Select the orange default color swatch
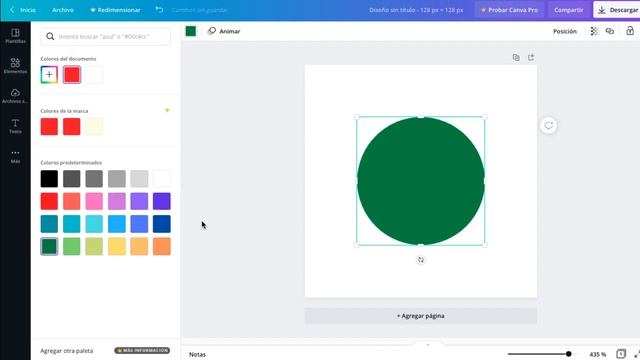 pyautogui.click(x=162, y=247)
